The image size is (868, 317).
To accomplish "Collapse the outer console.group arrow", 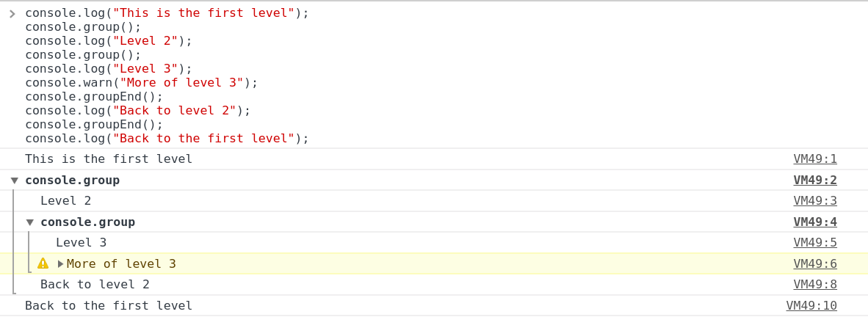I will click(x=15, y=181).
